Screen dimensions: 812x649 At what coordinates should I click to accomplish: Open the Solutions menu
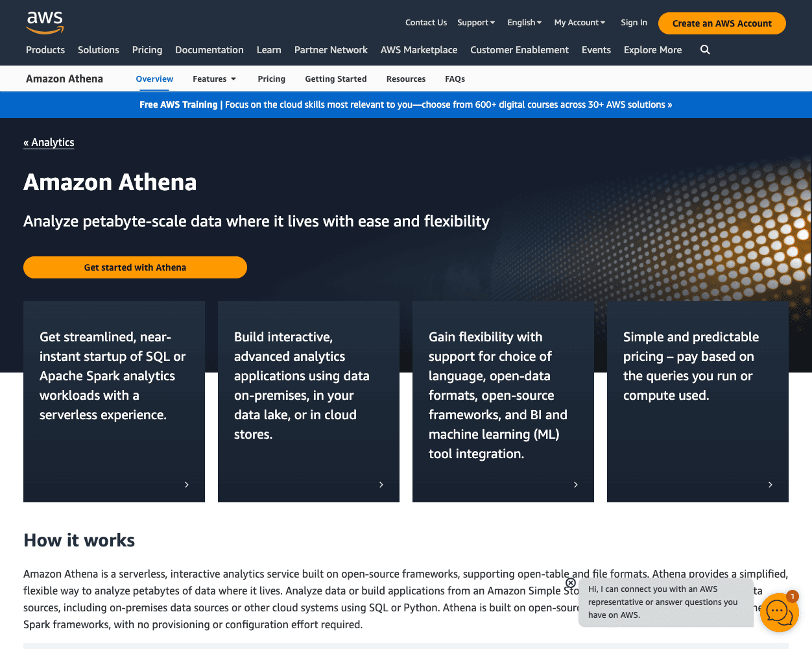(x=99, y=50)
